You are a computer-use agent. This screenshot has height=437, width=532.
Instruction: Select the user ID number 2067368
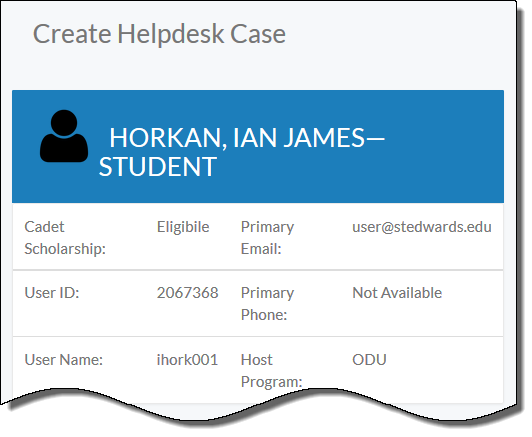[187, 292]
